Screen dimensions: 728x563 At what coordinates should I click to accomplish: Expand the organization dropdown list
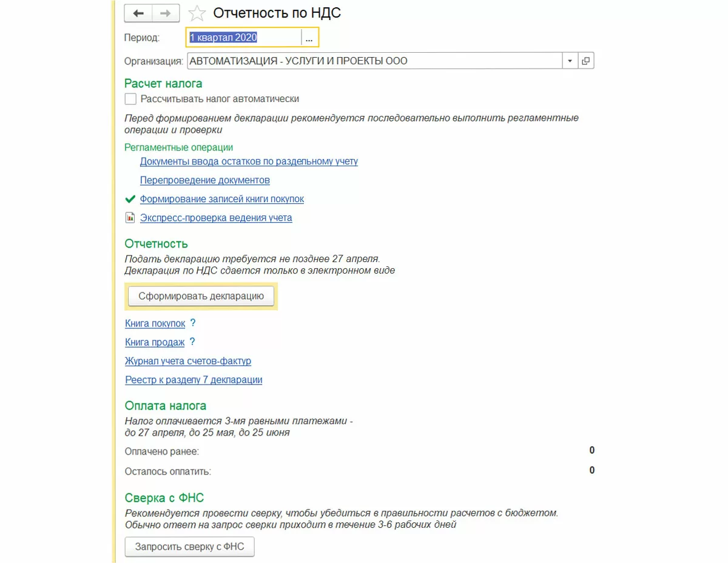[570, 61]
